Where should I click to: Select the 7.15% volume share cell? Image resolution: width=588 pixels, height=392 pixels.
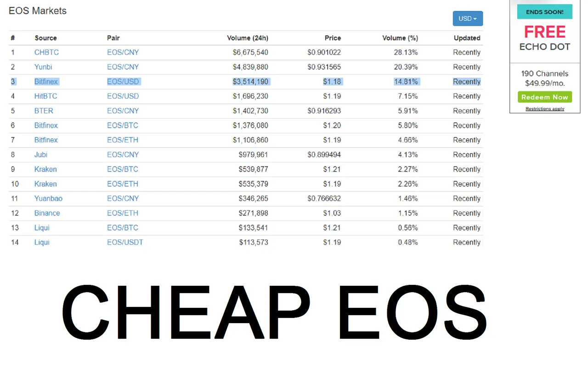(x=408, y=97)
